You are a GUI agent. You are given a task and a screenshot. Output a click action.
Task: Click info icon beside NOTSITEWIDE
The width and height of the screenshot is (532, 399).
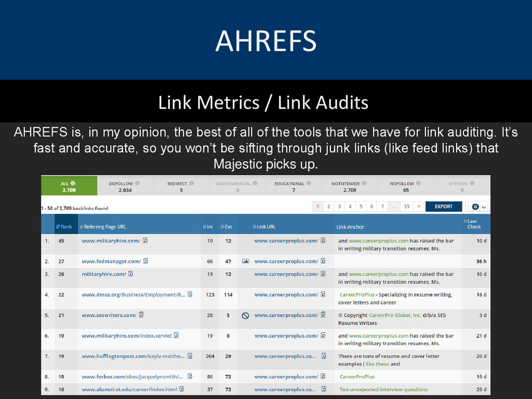(364, 183)
